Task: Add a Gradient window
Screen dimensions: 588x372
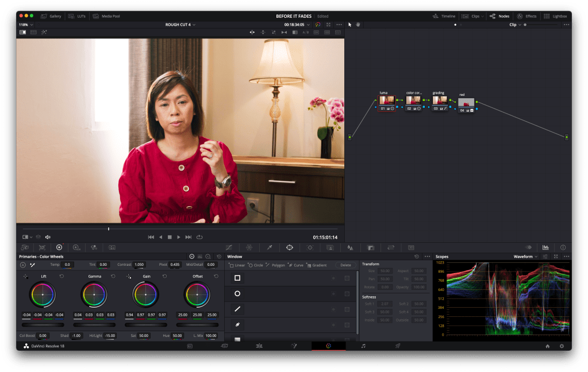Action: [x=317, y=265]
